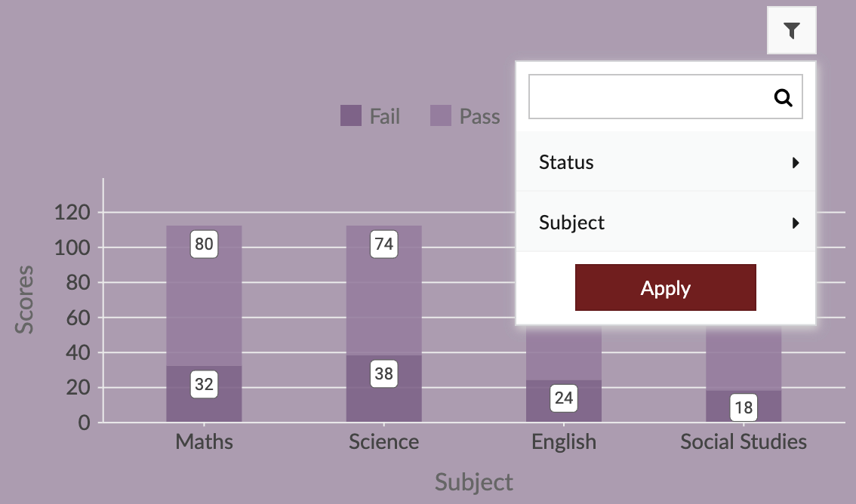Expand the Status filter arrow

pos(796,162)
